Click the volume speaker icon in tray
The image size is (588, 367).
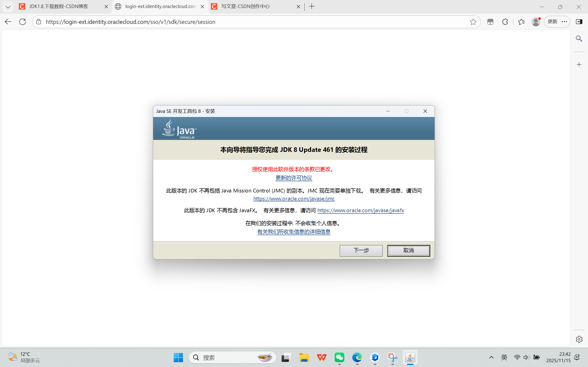[x=526, y=357]
